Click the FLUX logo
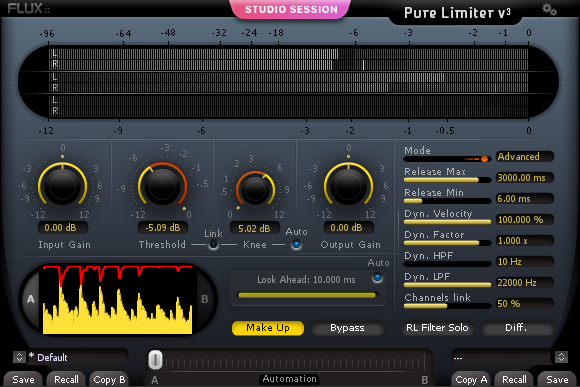 [x=28, y=8]
